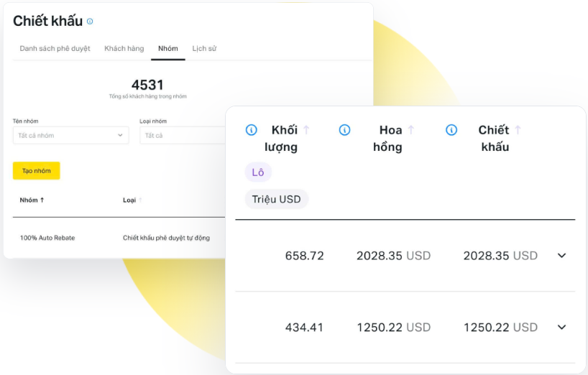Click the info icon next to Hoa hồng
This screenshot has height=375, width=588.
pos(344,130)
